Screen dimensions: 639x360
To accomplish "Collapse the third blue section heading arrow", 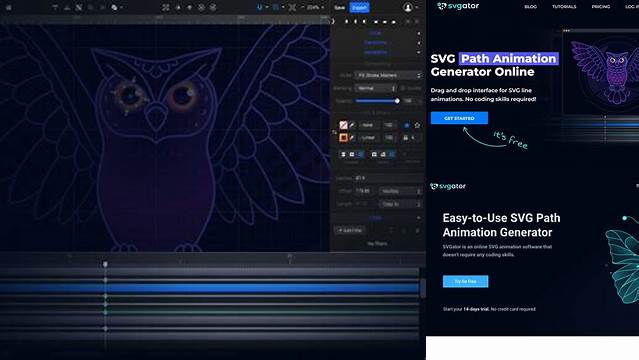I will point(419,53).
